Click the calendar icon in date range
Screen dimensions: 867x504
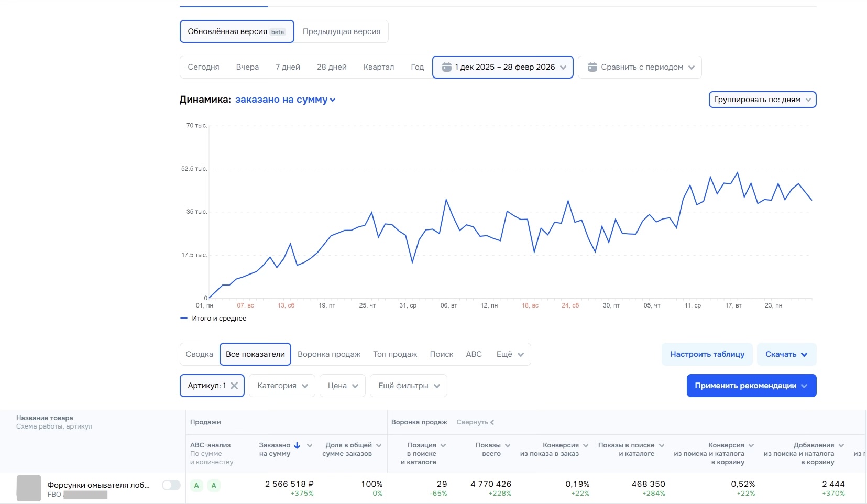click(x=446, y=67)
